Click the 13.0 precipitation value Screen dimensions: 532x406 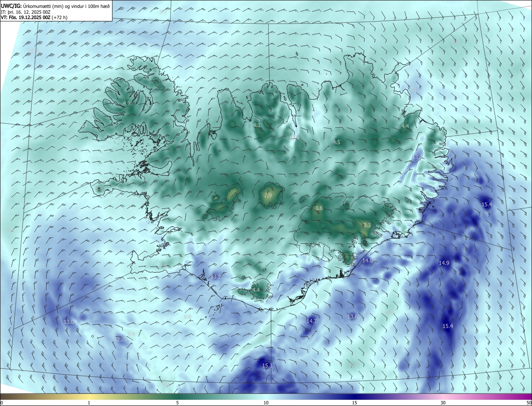click(x=69, y=322)
